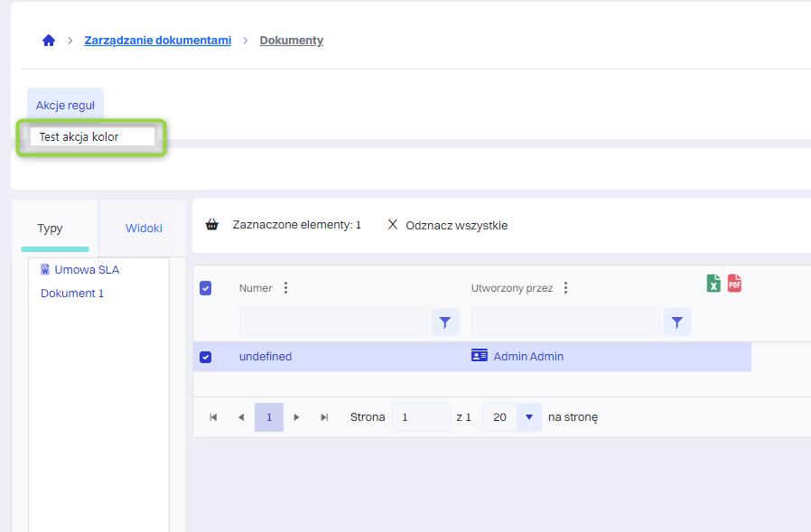The image size is (811, 532).
Task: Select Test akcja kolor menu entry
Action: tap(79, 137)
